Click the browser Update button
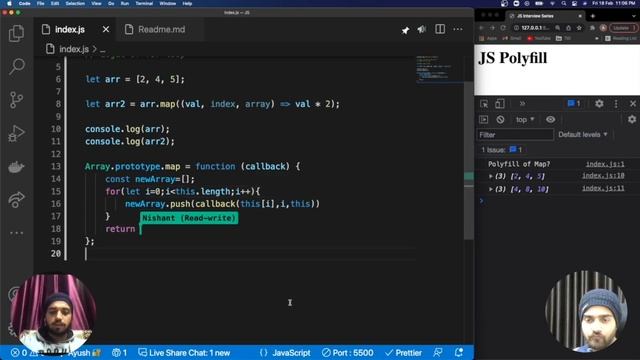Viewport: 640px width, 360px height. tap(623, 28)
